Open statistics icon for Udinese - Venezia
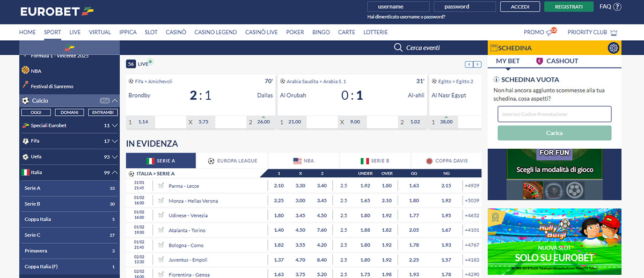The width and height of the screenshot is (644, 278). (x=160, y=215)
